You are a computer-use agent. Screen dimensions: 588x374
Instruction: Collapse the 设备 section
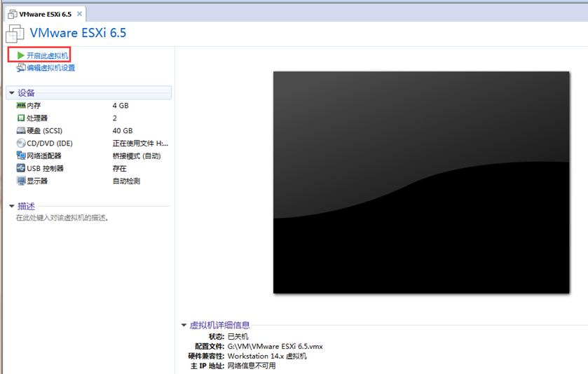(x=12, y=92)
